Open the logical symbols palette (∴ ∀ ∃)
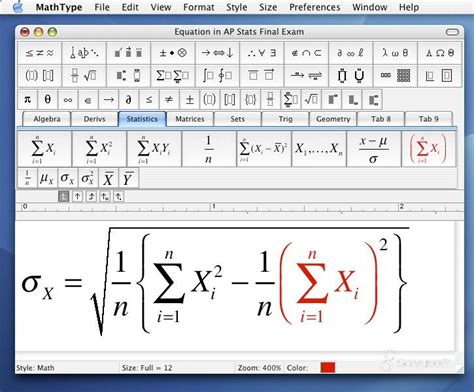 click(262, 53)
